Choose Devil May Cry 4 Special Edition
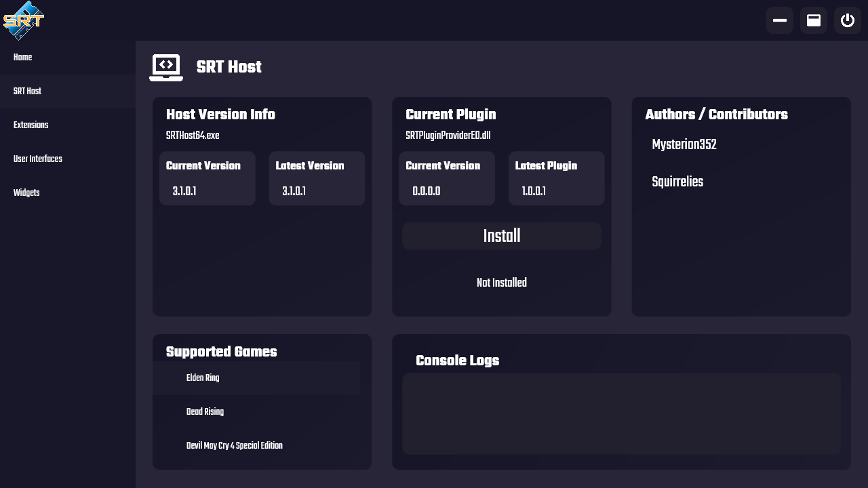Screen dimensions: 868x488 tap(256, 446)
